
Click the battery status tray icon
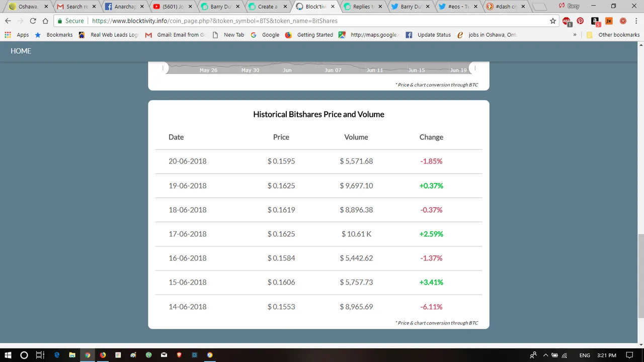click(x=555, y=355)
